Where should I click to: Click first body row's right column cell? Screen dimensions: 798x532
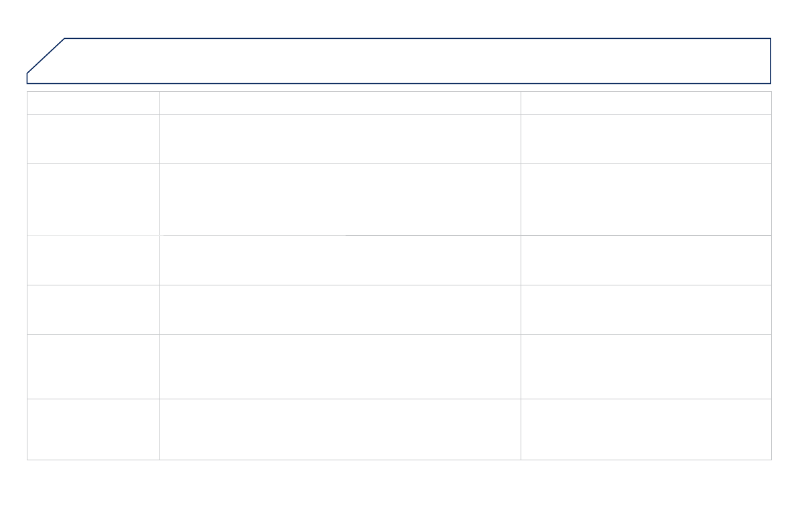pos(645,139)
